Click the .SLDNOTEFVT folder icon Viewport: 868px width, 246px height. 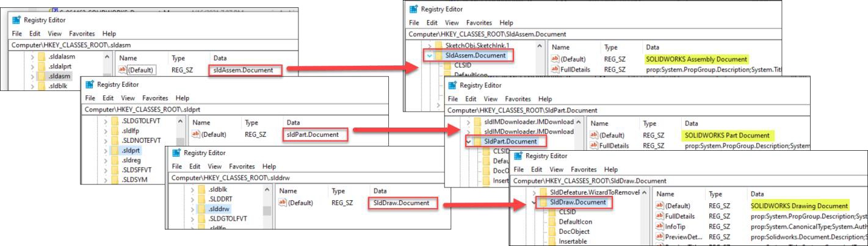click(115, 138)
